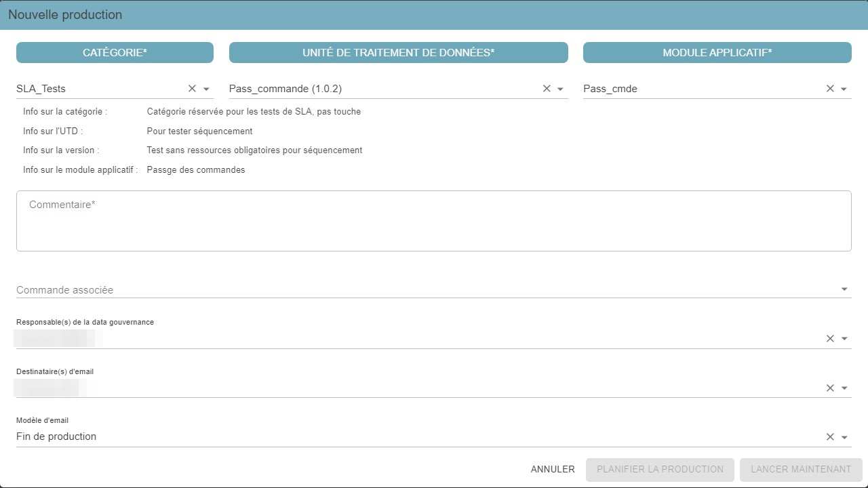Open the Module applicatif dropdown arrow
Image resolution: width=868 pixels, height=488 pixels.
pyautogui.click(x=844, y=89)
